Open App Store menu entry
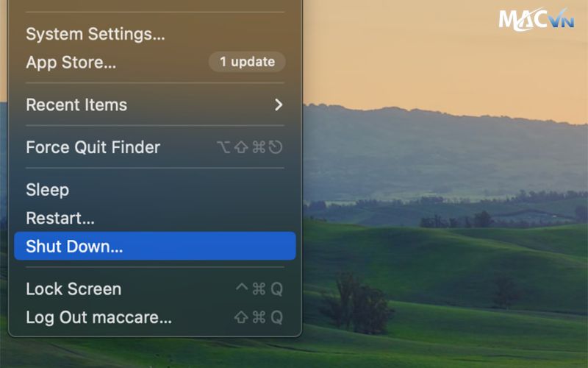 [x=155, y=62]
